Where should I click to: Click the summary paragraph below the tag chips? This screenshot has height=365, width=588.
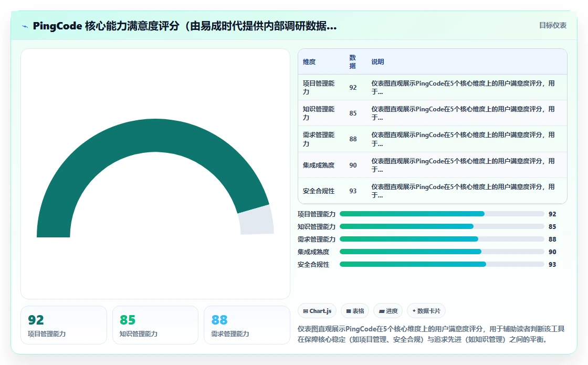click(431, 334)
